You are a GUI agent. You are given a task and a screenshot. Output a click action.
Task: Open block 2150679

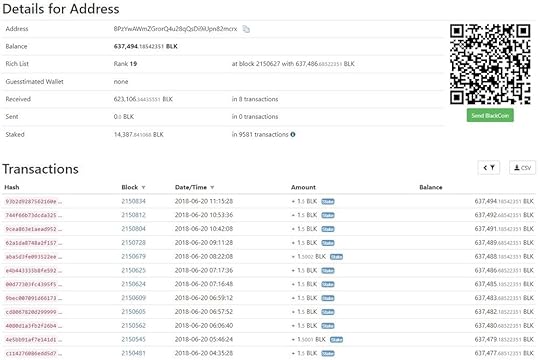pyautogui.click(x=133, y=256)
